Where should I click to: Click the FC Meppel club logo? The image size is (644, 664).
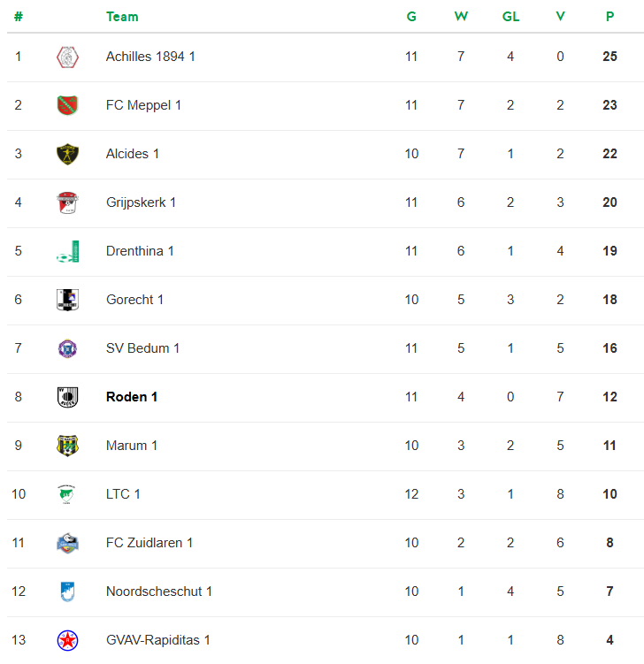point(67,105)
